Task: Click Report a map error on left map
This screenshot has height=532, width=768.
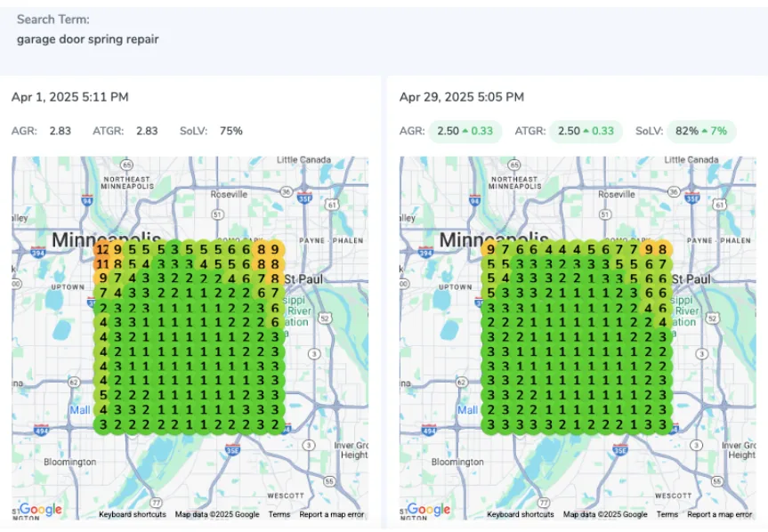Action: click(x=331, y=514)
